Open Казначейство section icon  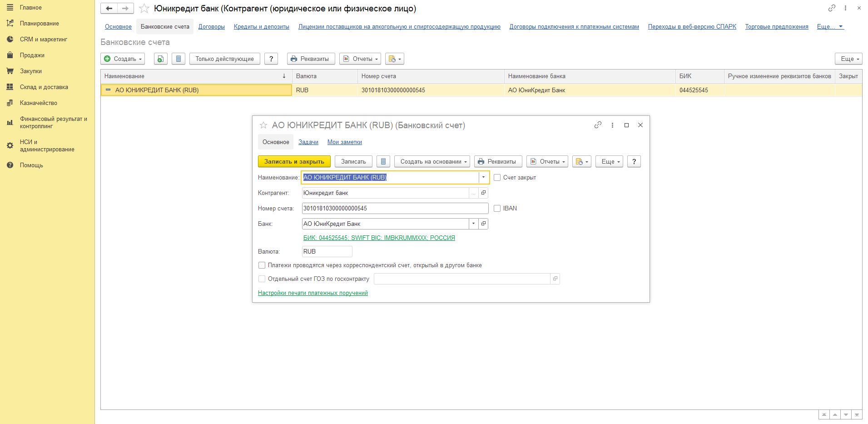click(x=10, y=103)
